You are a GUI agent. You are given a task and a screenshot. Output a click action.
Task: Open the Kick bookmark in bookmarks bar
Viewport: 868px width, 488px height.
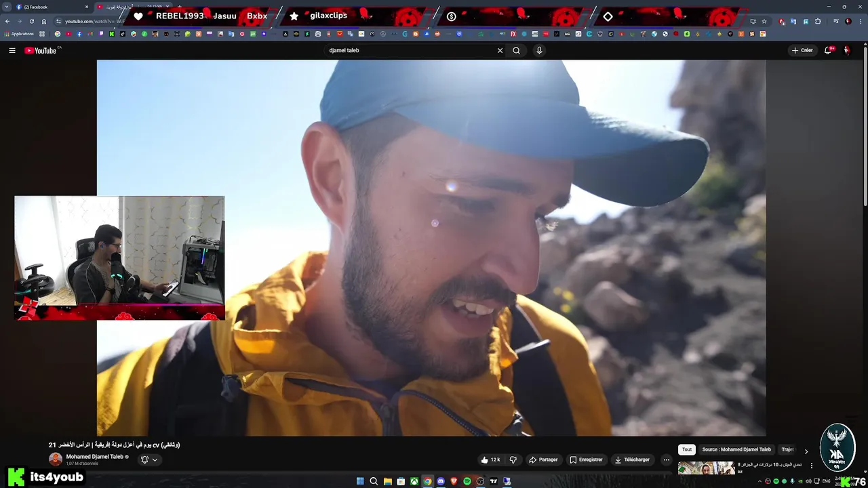(111, 34)
